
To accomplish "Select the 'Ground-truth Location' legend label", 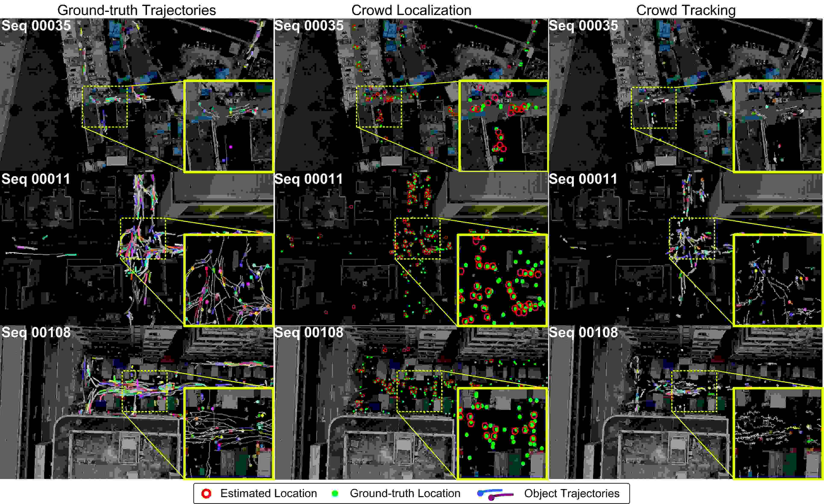I will tap(405, 493).
